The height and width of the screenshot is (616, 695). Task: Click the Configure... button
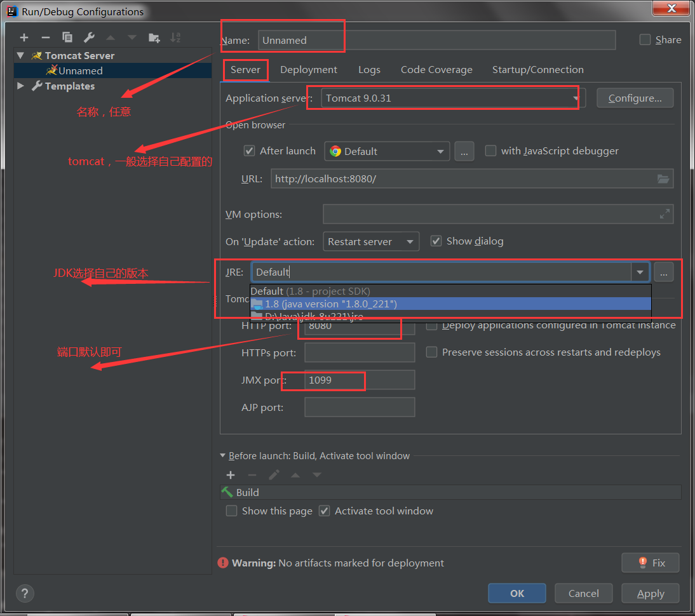635,98
